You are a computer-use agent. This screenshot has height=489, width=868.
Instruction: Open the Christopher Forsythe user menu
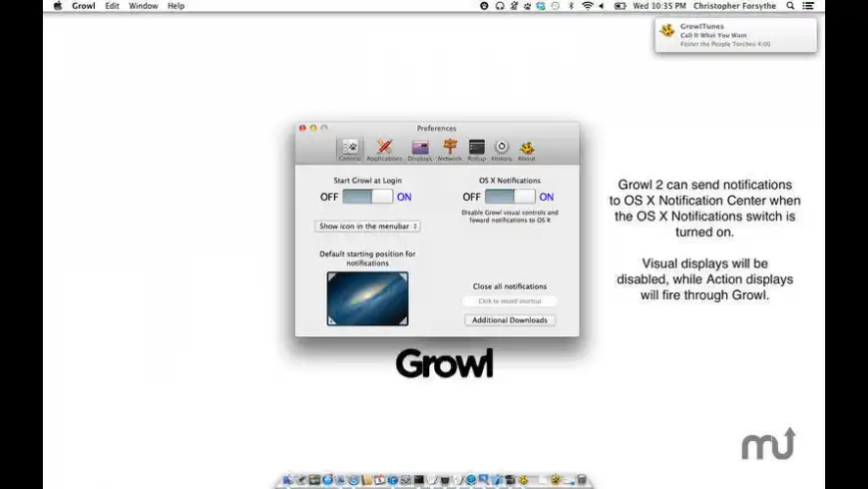(x=734, y=6)
